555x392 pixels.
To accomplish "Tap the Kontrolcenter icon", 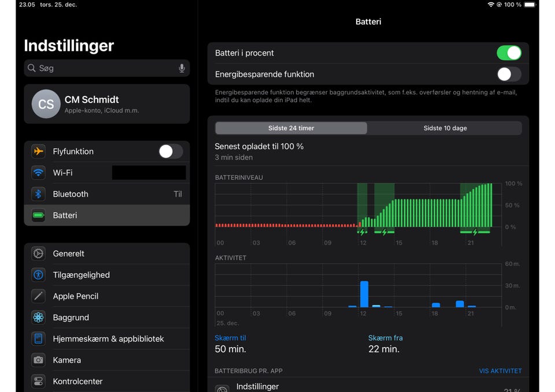I will [39, 382].
